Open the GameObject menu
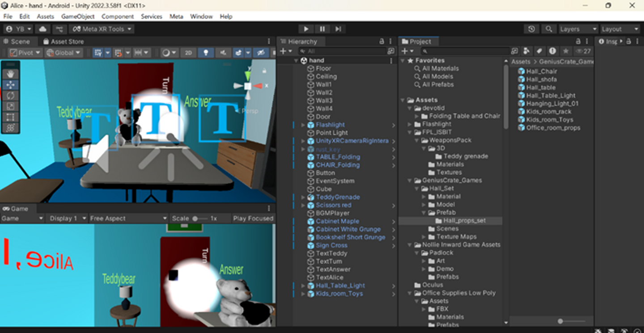The height and width of the screenshot is (333, 644). pyautogui.click(x=78, y=17)
